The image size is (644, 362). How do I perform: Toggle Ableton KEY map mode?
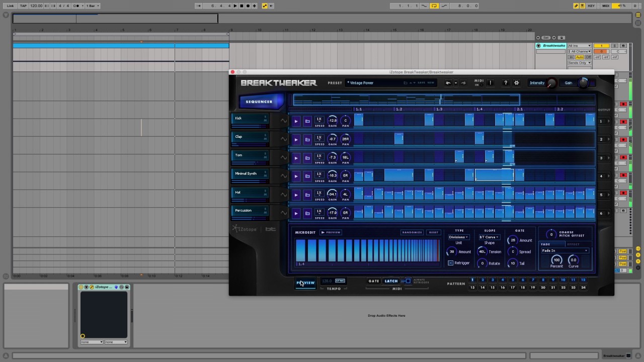pos(591,6)
